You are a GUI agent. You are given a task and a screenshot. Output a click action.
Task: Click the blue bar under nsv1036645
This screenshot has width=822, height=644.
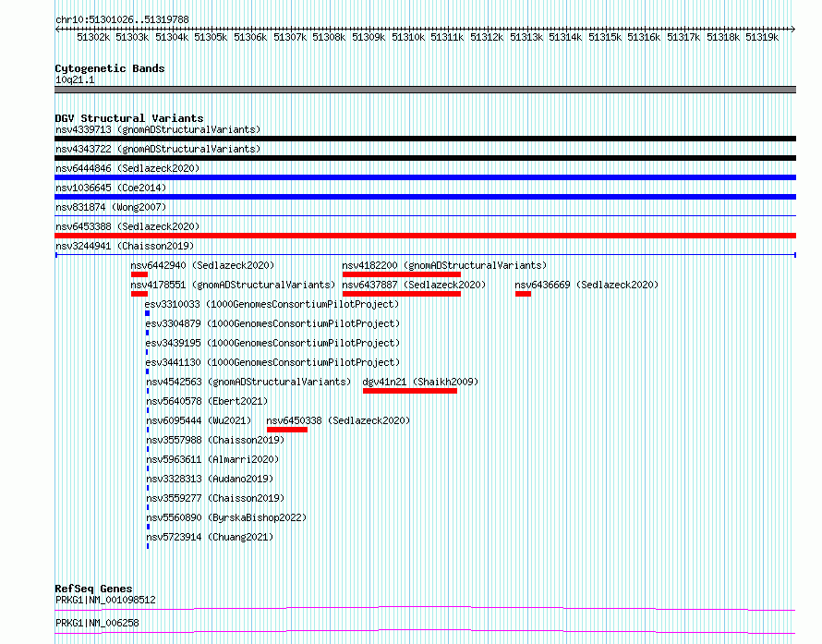[x=425, y=197]
